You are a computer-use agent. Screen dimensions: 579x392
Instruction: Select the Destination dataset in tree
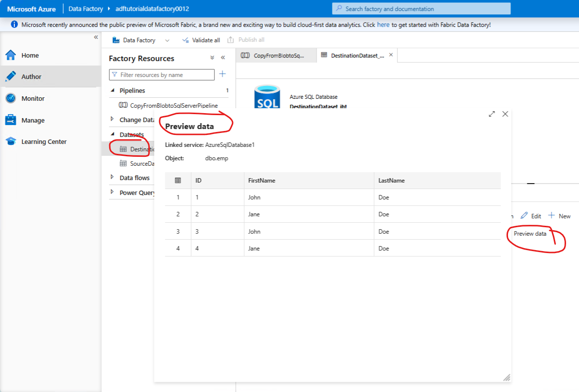click(136, 149)
